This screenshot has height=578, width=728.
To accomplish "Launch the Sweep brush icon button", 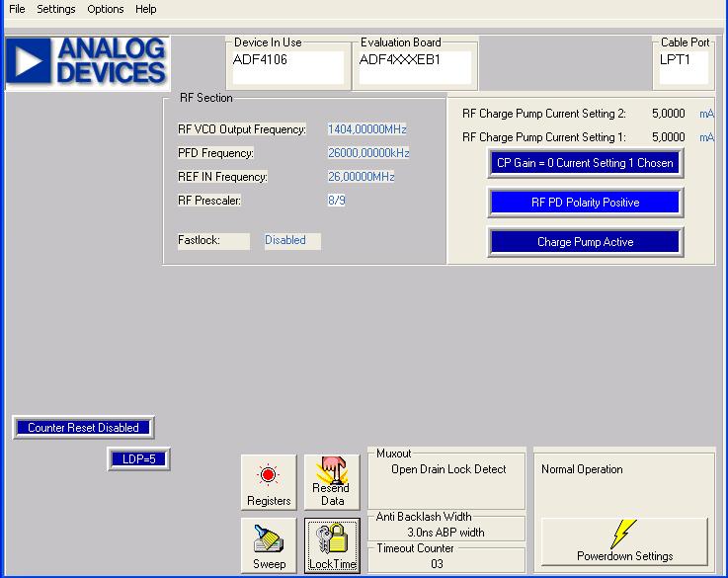I will click(269, 545).
